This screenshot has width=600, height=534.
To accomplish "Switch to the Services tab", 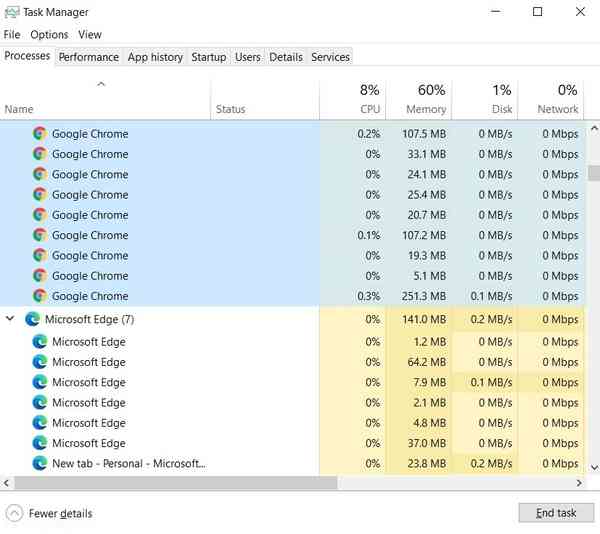I will click(x=330, y=57).
